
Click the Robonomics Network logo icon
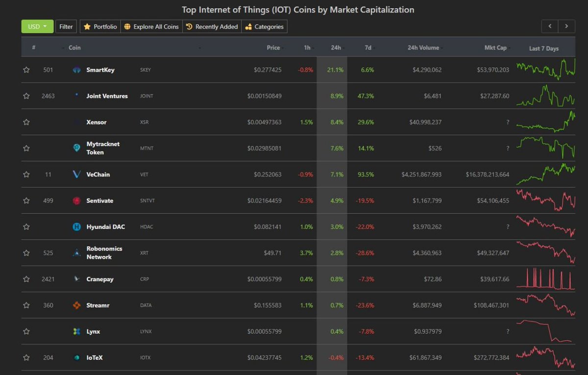[x=76, y=253]
